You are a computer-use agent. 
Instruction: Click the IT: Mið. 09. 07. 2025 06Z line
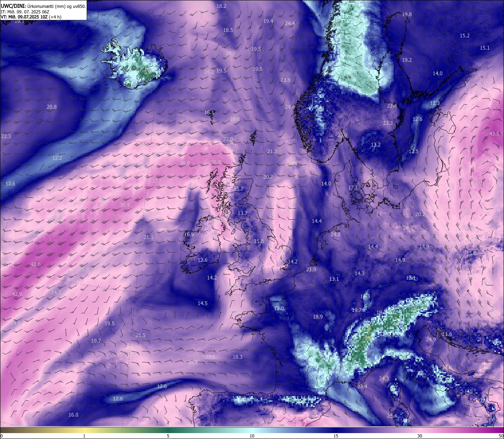25,11
